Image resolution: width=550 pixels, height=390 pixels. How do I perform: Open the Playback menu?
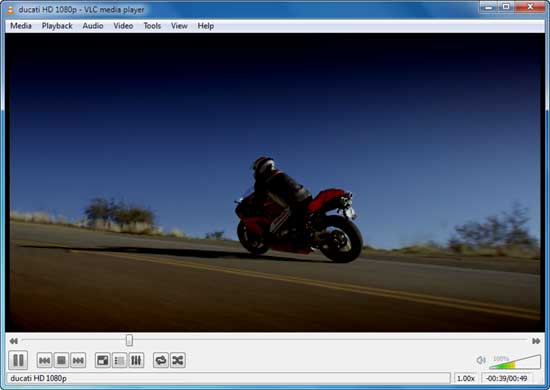coord(57,26)
